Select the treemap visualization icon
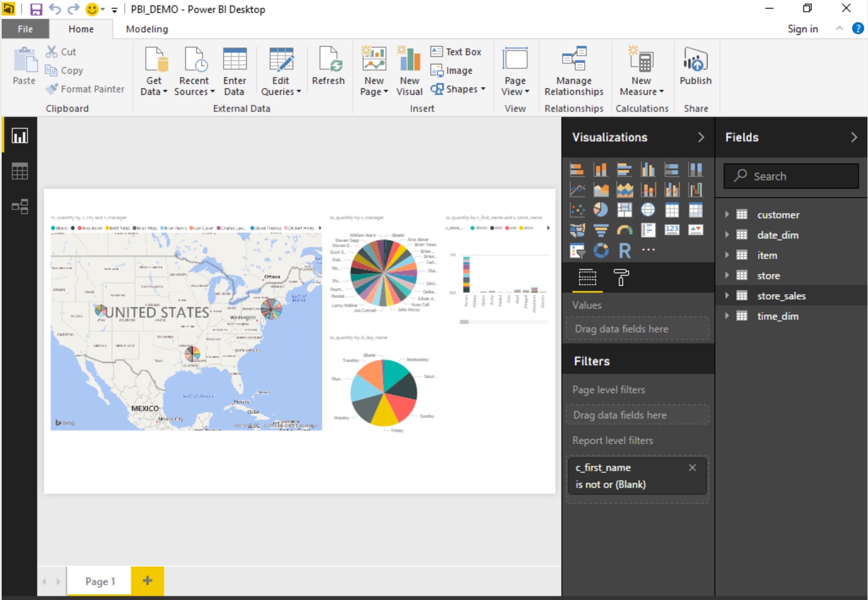Image resolution: width=868 pixels, height=600 pixels. [625, 210]
